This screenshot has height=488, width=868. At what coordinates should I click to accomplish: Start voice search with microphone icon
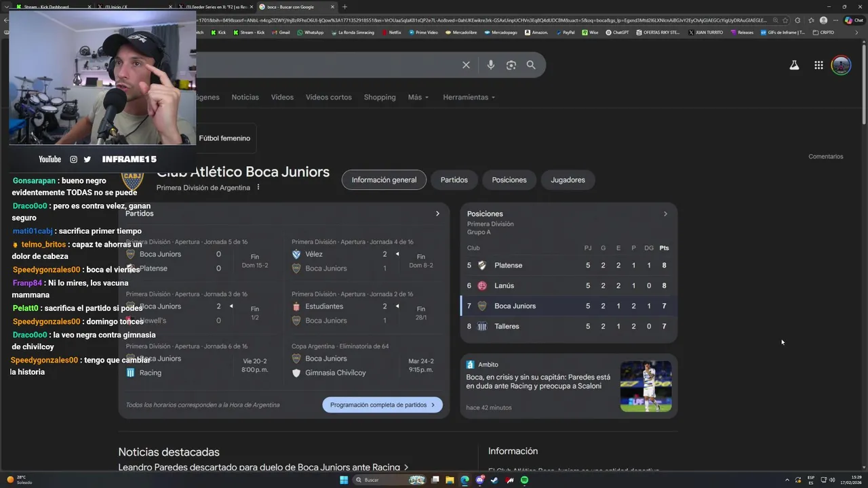(x=490, y=65)
